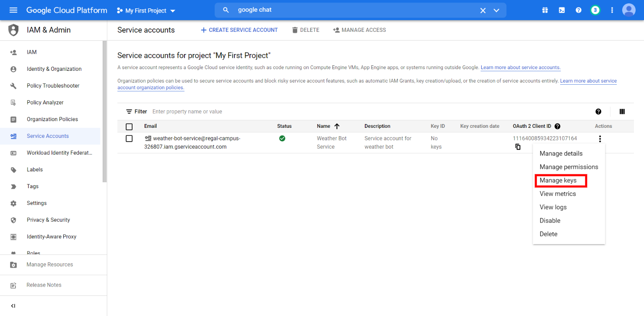
Task: Open the Learn more about service accounts link
Action: 520,67
